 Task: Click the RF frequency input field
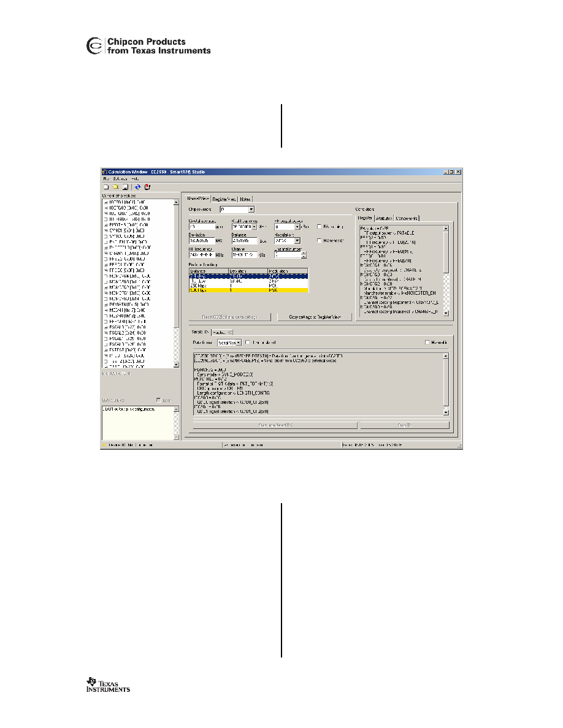(202, 255)
